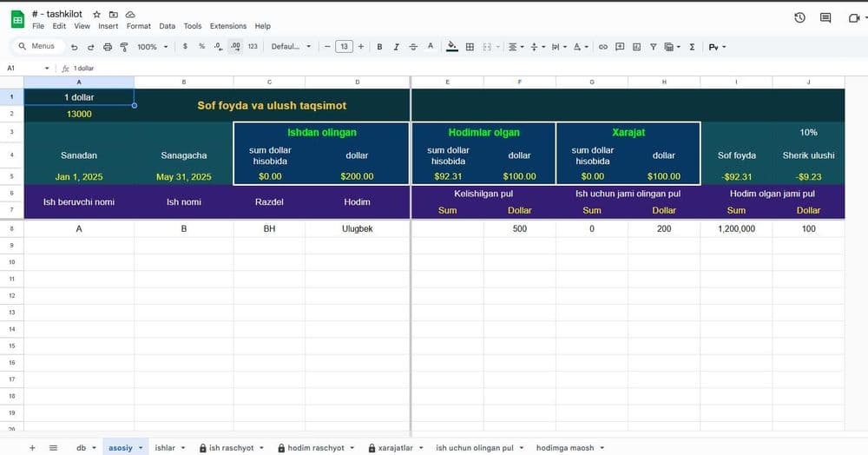Click the move to folder icon
The height and width of the screenshot is (455, 868).
point(114,15)
